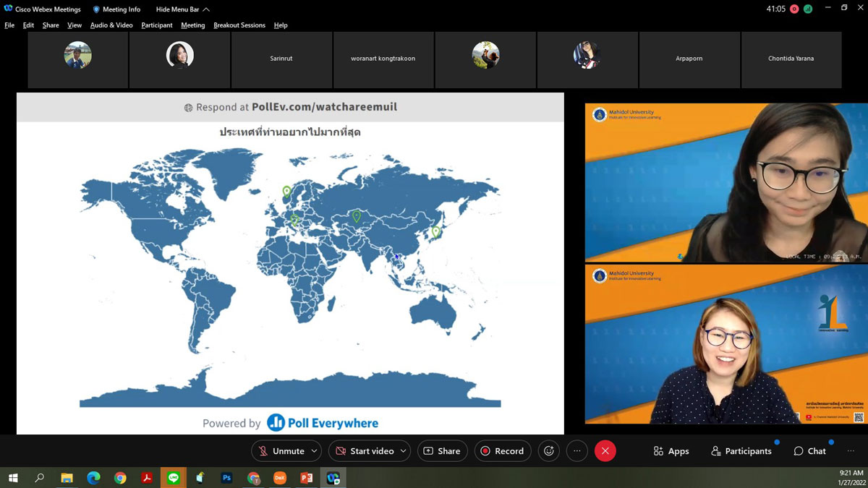Viewport: 868px width, 488px height.
Task: Open the Chat panel
Action: coord(809,451)
